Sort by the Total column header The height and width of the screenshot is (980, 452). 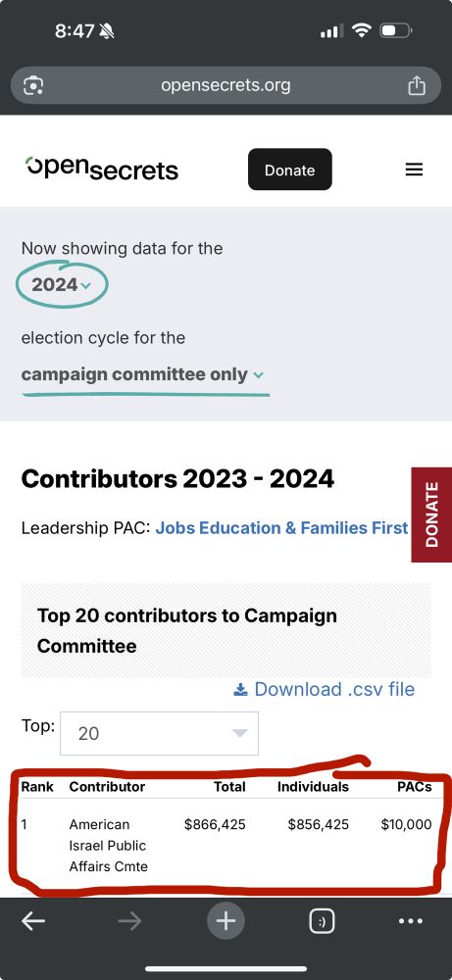pyautogui.click(x=229, y=787)
